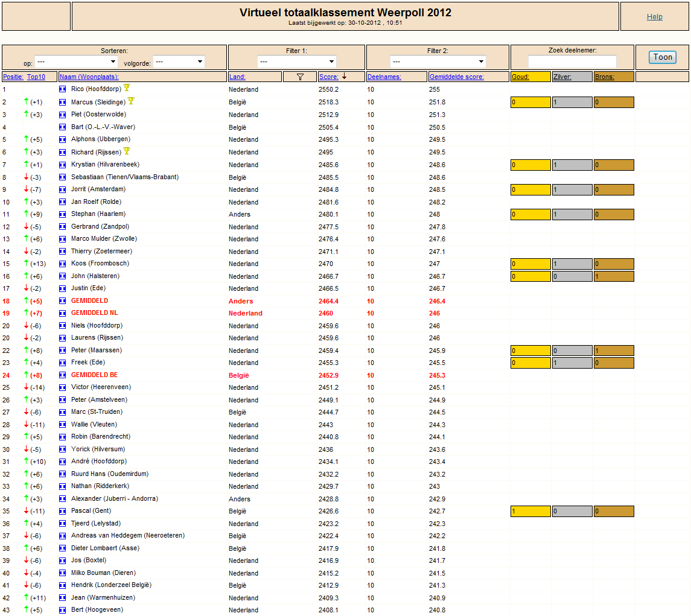Expand the Filter 2 dropdown
691x616 pixels.
(x=438, y=62)
